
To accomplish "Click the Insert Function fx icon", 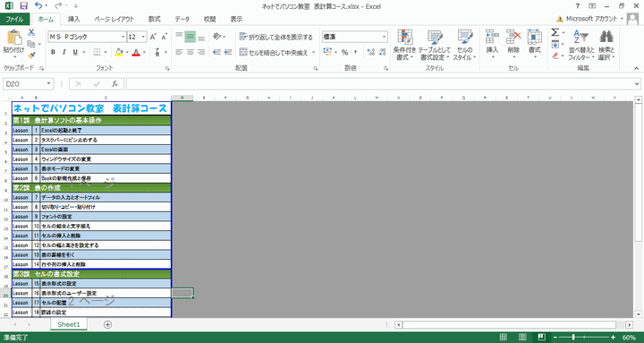I will coord(115,84).
